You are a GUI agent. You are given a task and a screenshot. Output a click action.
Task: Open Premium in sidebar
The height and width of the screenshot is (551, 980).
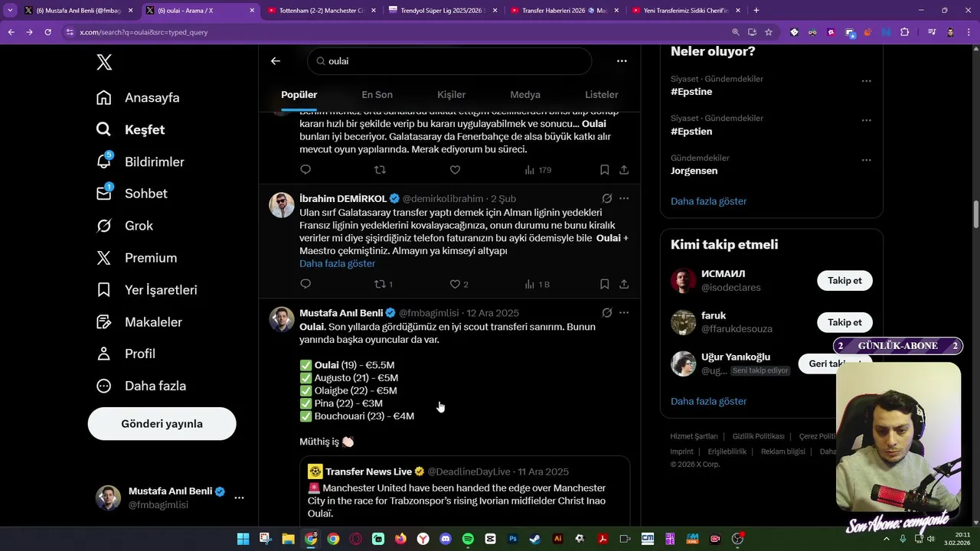coord(136,258)
